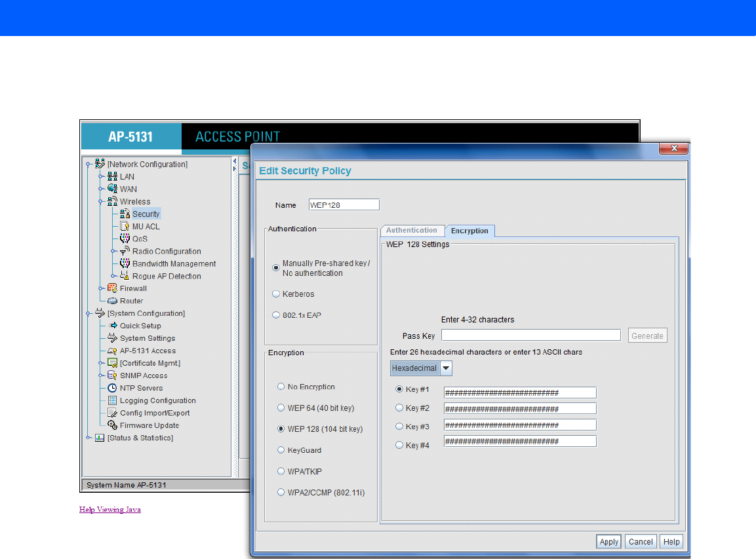Image resolution: width=756 pixels, height=559 pixels.
Task: Close the Edit Security Policy dialog
Action: (674, 148)
